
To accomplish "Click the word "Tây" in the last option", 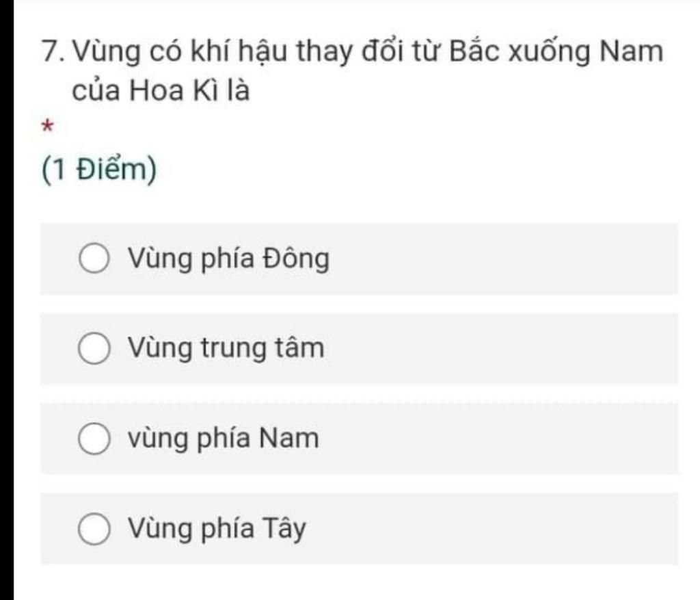I will (x=284, y=529).
